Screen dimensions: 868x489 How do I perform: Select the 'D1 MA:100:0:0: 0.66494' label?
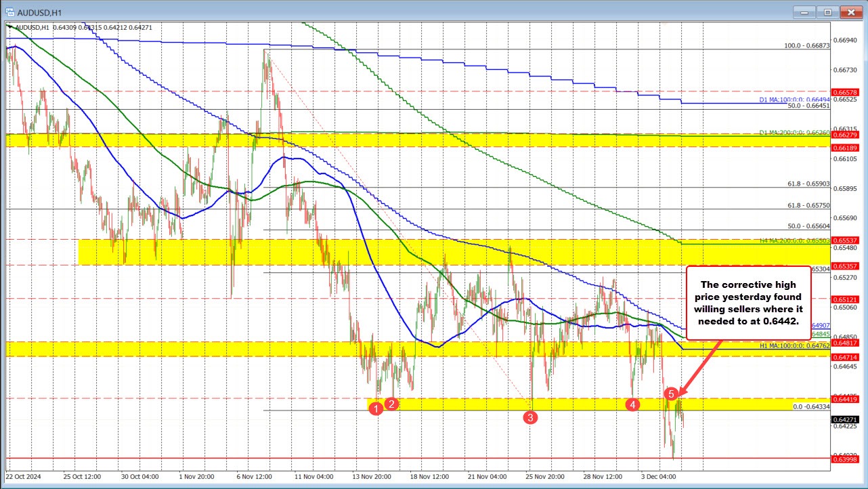(795, 100)
